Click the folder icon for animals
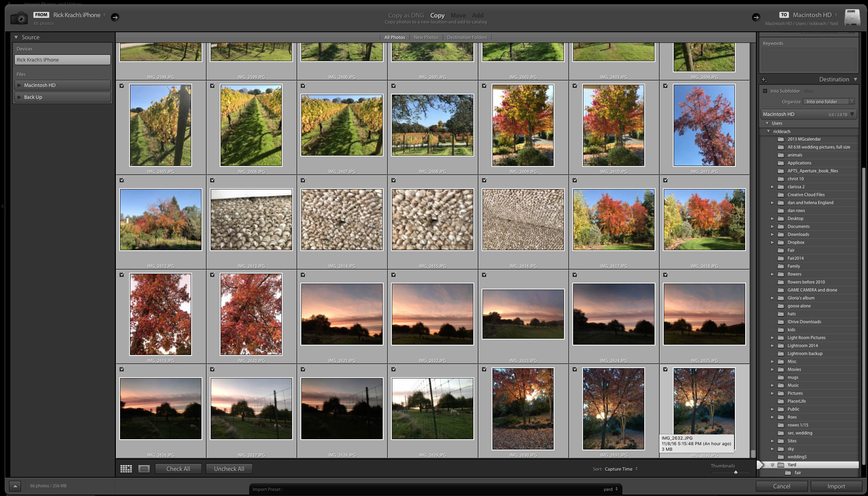 coord(781,155)
